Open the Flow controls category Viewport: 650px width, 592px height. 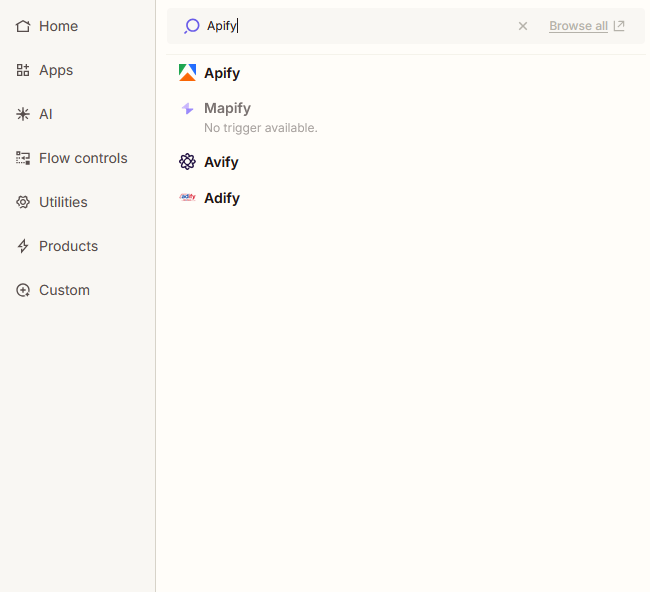click(83, 158)
